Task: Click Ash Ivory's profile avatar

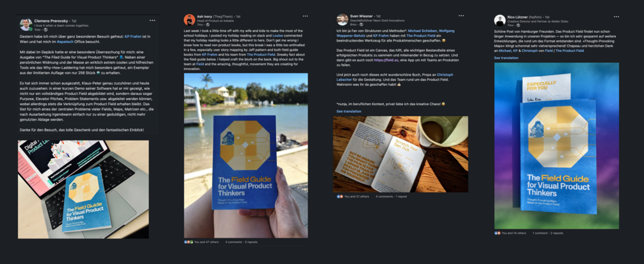Action: pyautogui.click(x=189, y=20)
